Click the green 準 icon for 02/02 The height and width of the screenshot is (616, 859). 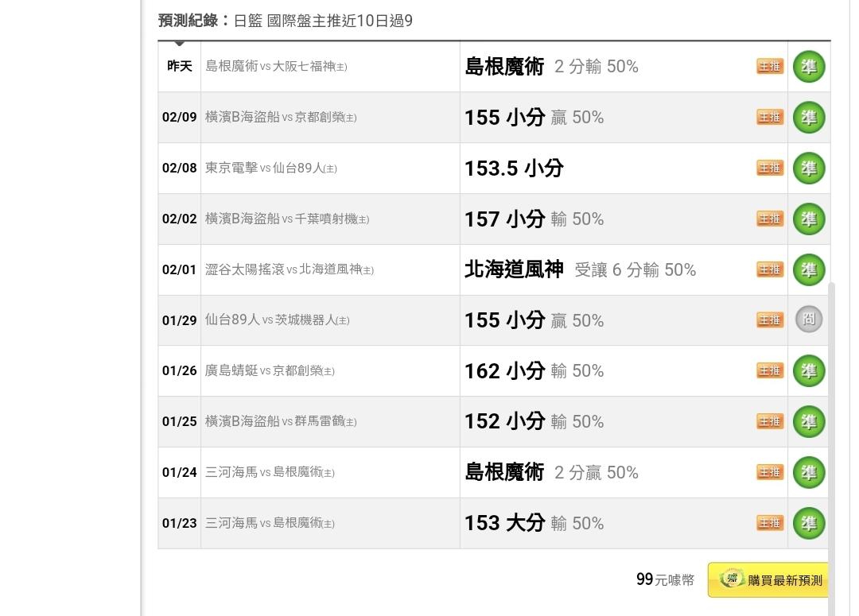[x=809, y=219]
